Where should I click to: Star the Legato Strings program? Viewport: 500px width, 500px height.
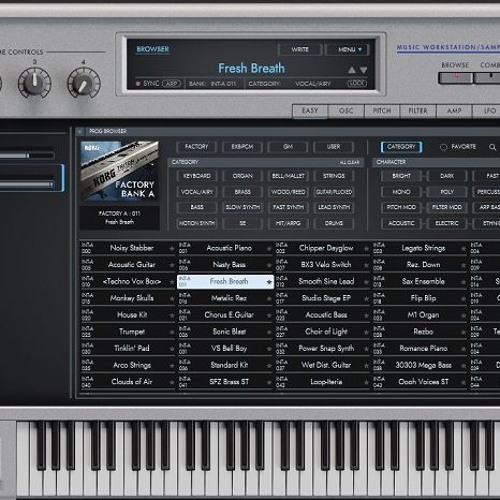[463, 248]
